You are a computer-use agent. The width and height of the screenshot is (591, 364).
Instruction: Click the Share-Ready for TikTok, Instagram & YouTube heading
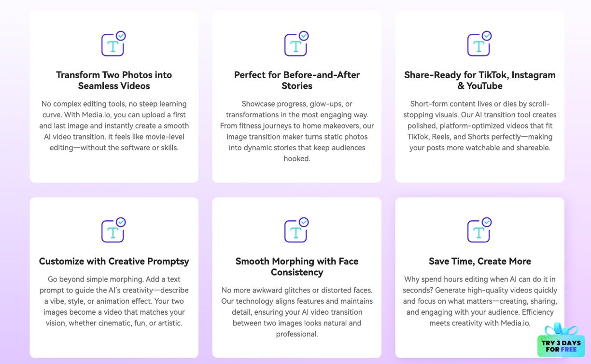(479, 80)
